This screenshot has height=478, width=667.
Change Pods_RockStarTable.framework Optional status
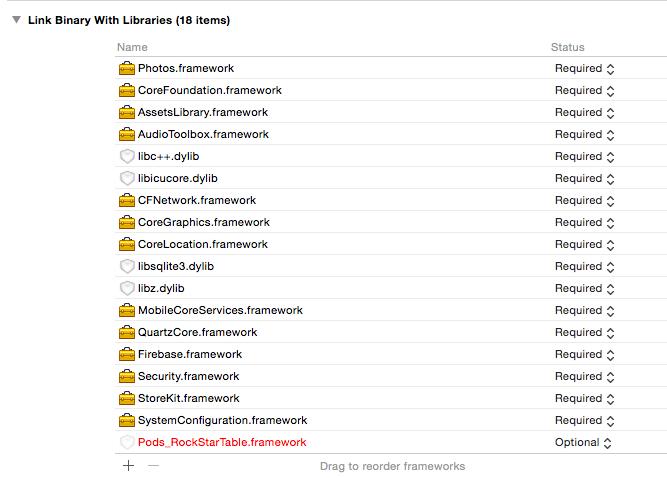pyautogui.click(x=583, y=443)
